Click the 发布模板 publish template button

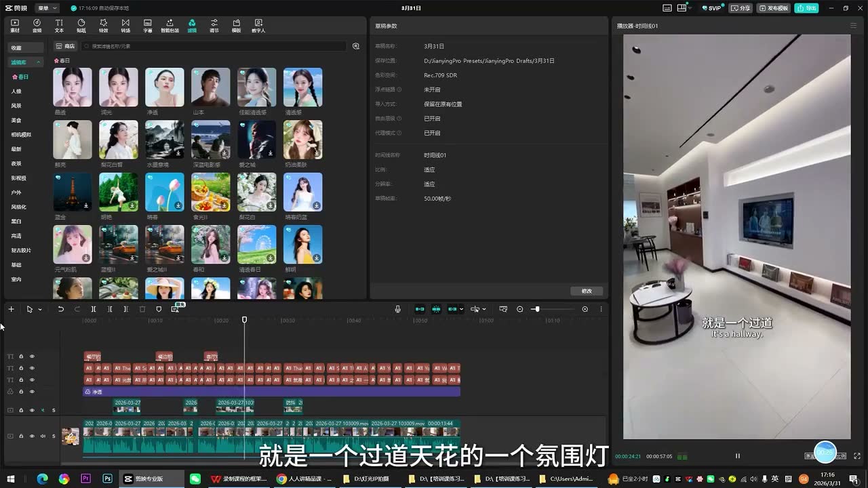[x=774, y=8]
